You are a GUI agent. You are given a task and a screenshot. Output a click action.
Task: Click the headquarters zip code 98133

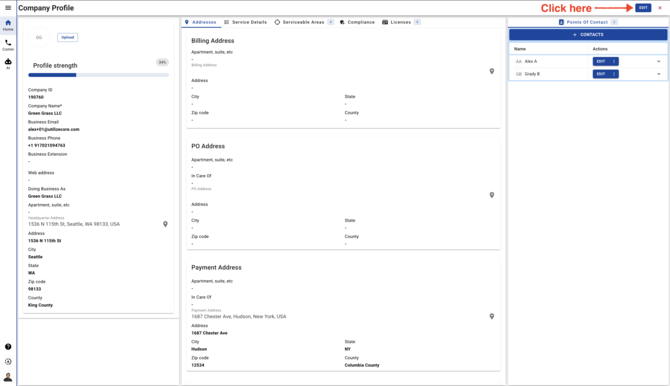pyautogui.click(x=35, y=289)
